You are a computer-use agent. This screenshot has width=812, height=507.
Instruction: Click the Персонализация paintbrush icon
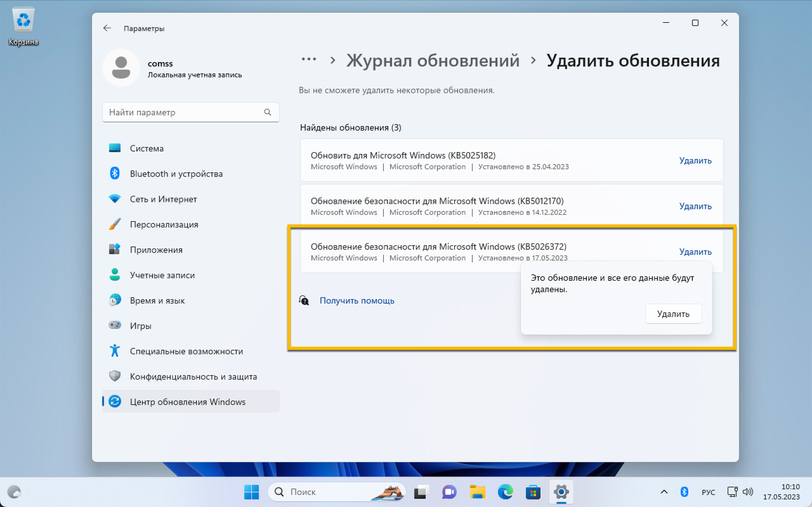coord(115,224)
